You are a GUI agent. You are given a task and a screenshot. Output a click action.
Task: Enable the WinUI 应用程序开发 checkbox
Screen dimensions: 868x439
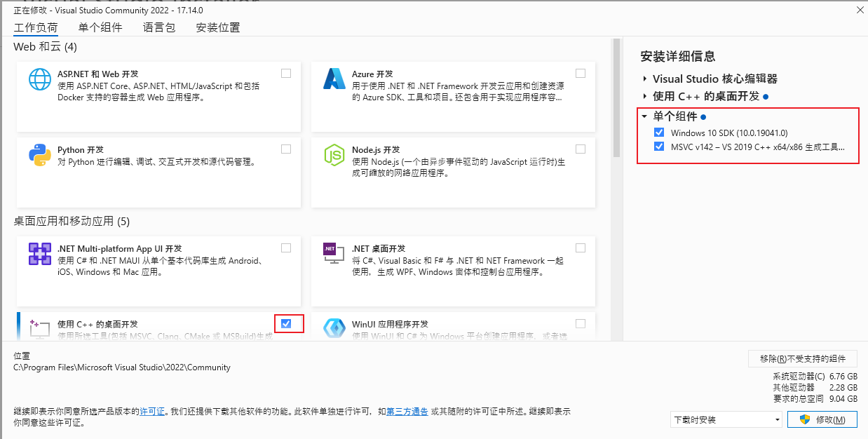click(581, 323)
